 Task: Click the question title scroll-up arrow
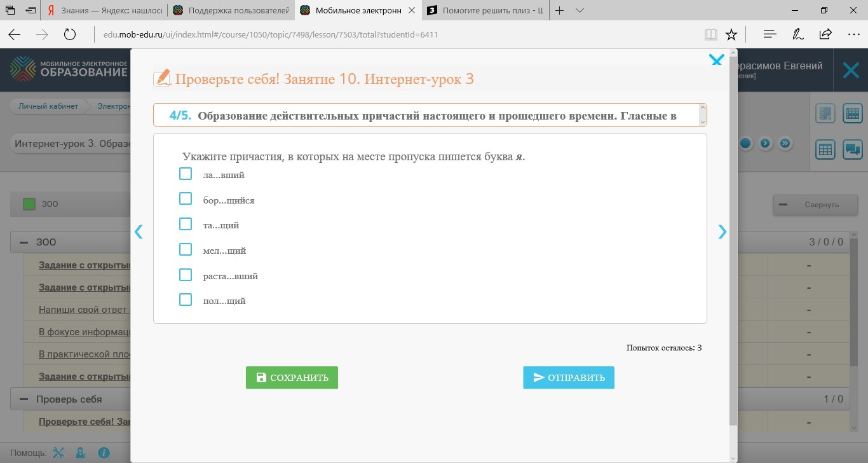pos(702,109)
